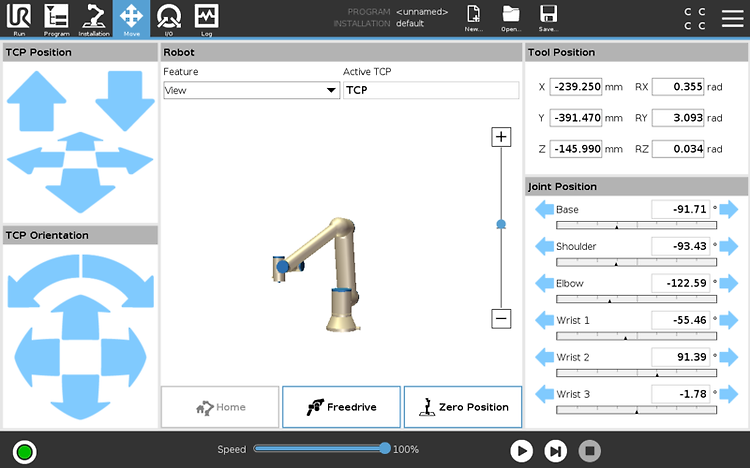750x468 pixels.
Task: Move TCP forward with lower down arrow
Action: tap(80, 190)
